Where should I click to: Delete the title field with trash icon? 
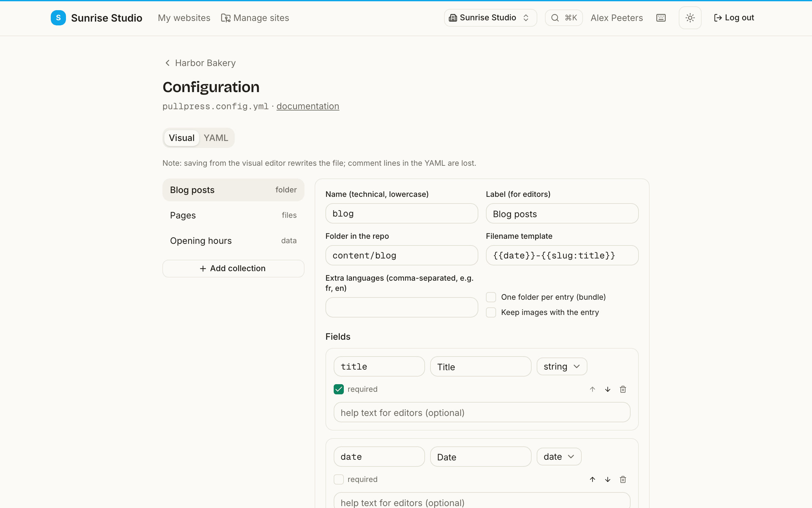(623, 389)
